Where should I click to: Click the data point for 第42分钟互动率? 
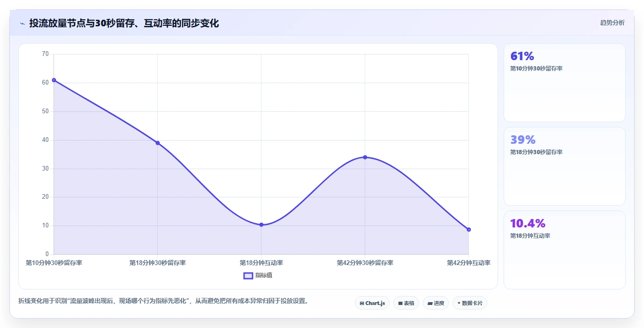click(x=468, y=229)
